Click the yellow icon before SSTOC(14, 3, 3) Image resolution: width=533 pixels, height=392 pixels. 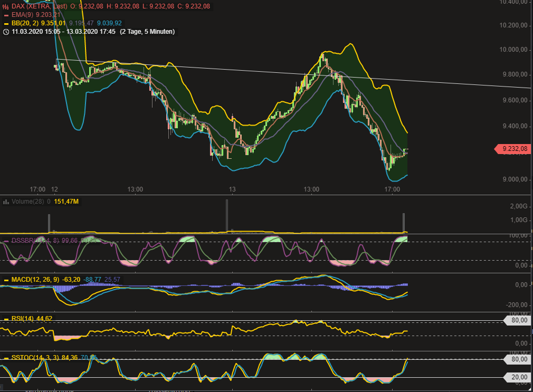pos(6,358)
